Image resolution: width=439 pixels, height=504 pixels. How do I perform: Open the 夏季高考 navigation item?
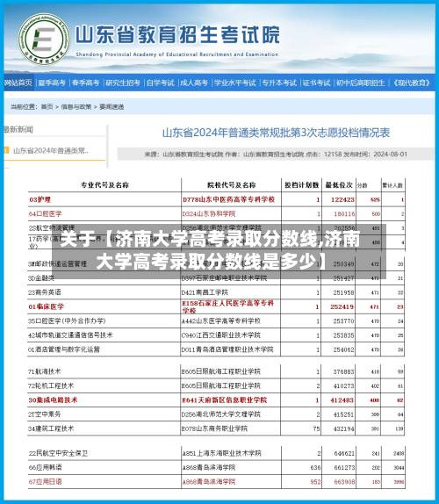pos(52,83)
